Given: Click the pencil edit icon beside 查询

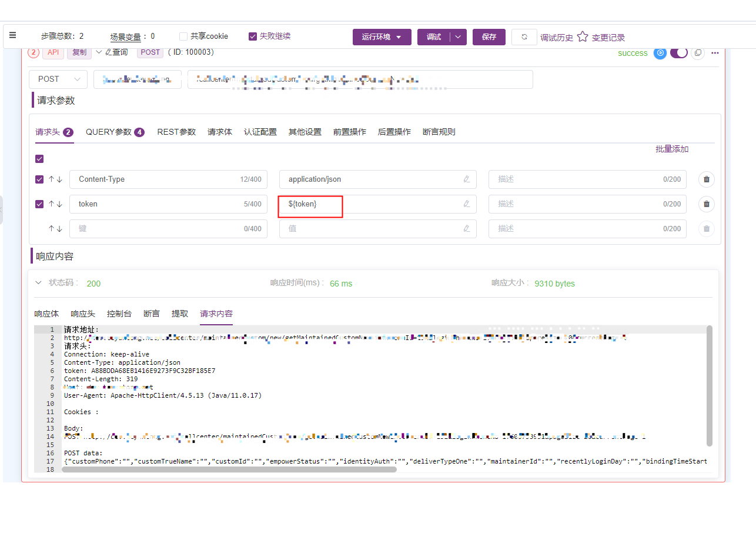Looking at the screenshot, I should click(x=108, y=52).
